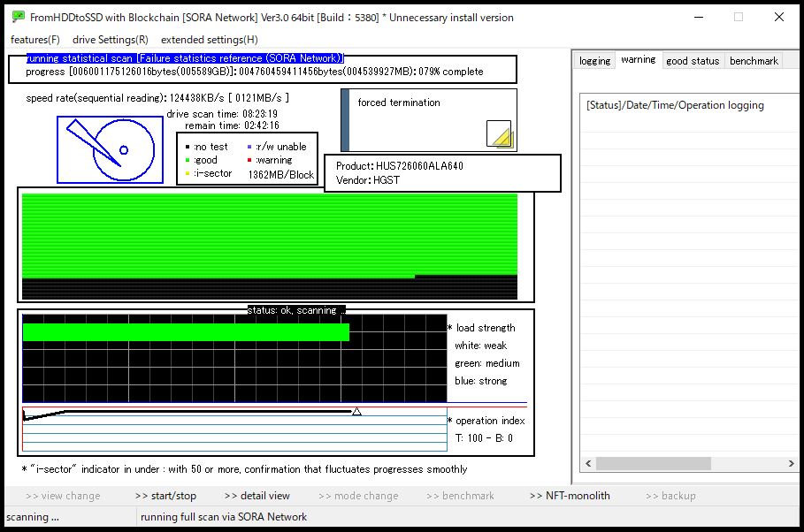The height and width of the screenshot is (532, 804).
Task: Click the red 'warning' legend square
Action: click(x=249, y=160)
